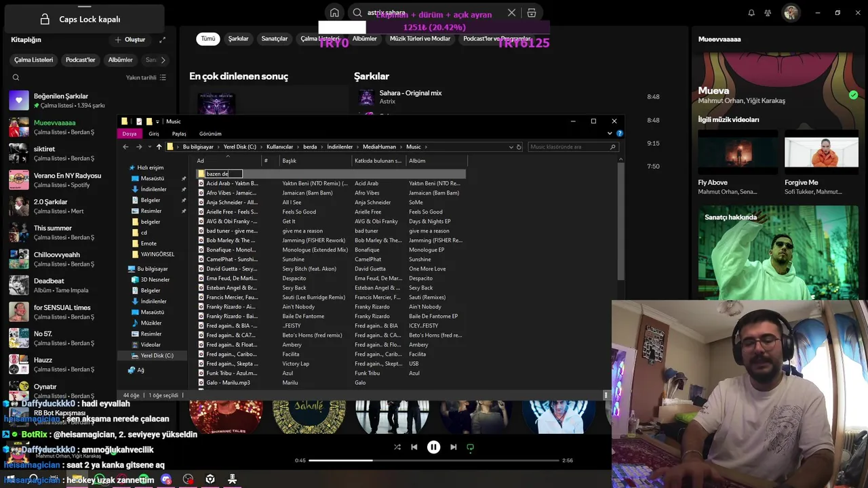Click the Music klasöründe ara search box

coord(573,147)
